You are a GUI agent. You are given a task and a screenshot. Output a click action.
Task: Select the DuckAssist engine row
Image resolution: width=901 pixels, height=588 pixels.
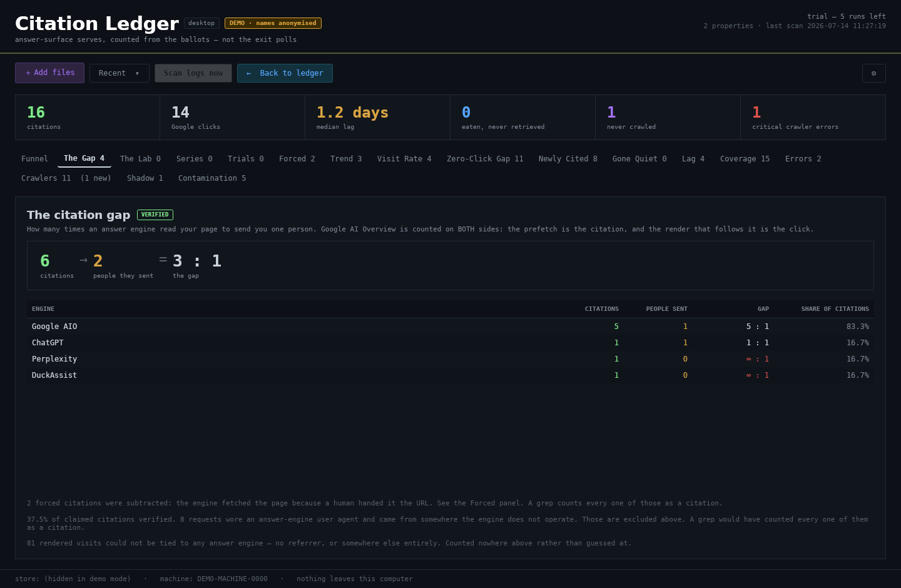[450, 375]
